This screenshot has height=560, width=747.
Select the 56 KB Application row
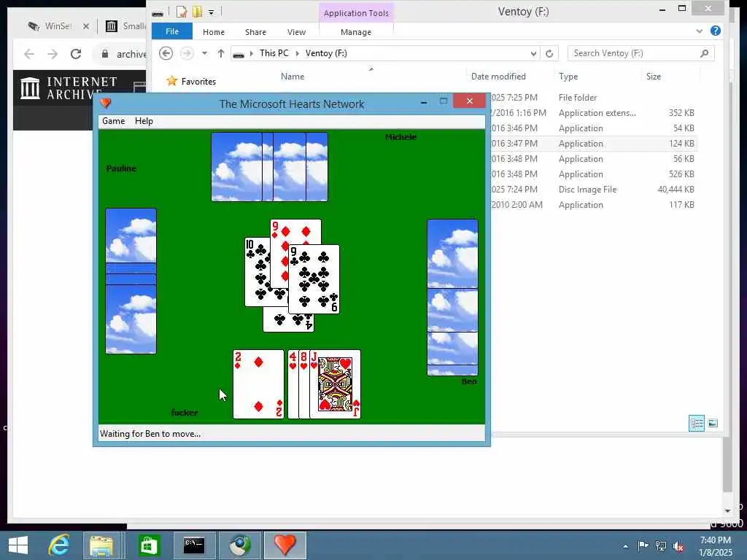tap(592, 158)
